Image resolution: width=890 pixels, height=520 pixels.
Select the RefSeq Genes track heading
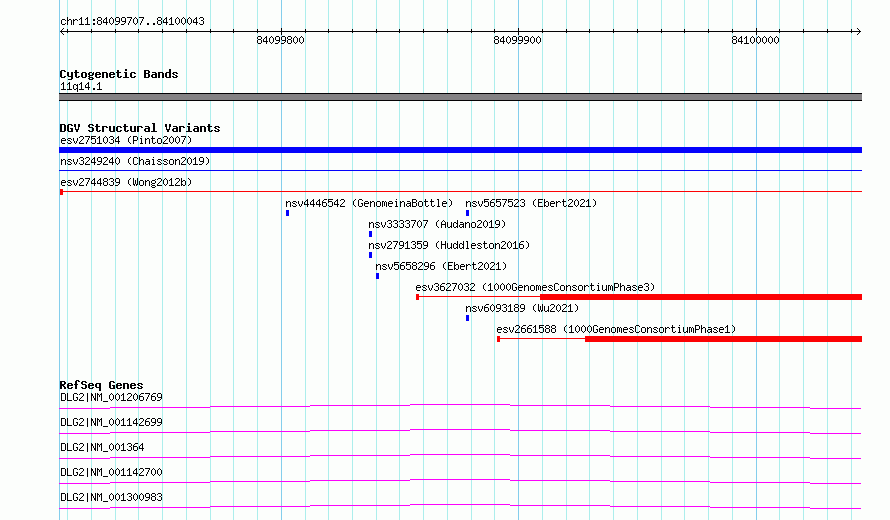pyautogui.click(x=102, y=385)
